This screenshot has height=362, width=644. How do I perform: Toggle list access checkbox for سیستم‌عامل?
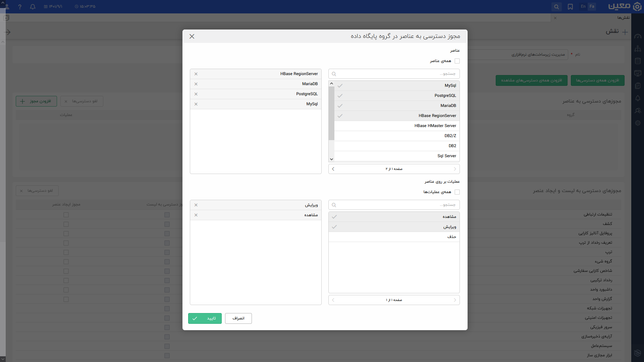click(x=167, y=346)
